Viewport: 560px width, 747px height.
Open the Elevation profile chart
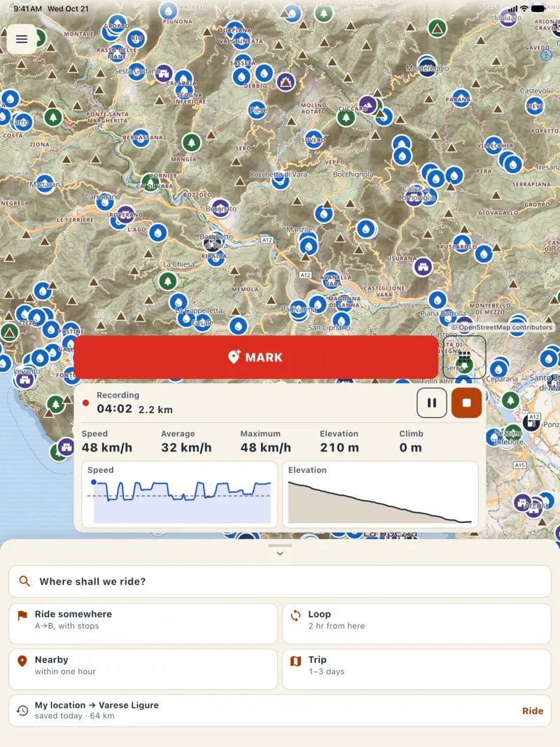[381, 494]
